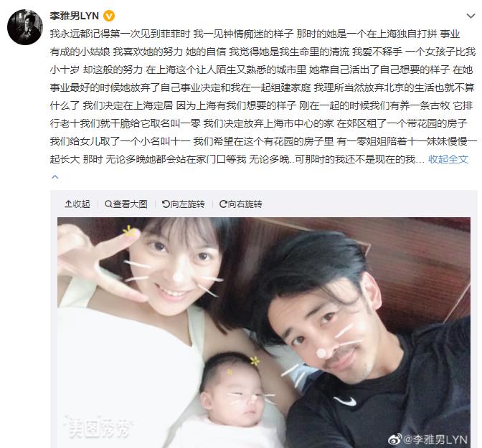This screenshot has width=482, height=448.
Task: Click the counterclockwise arrow icon for 向左旋转
Action: (166, 204)
